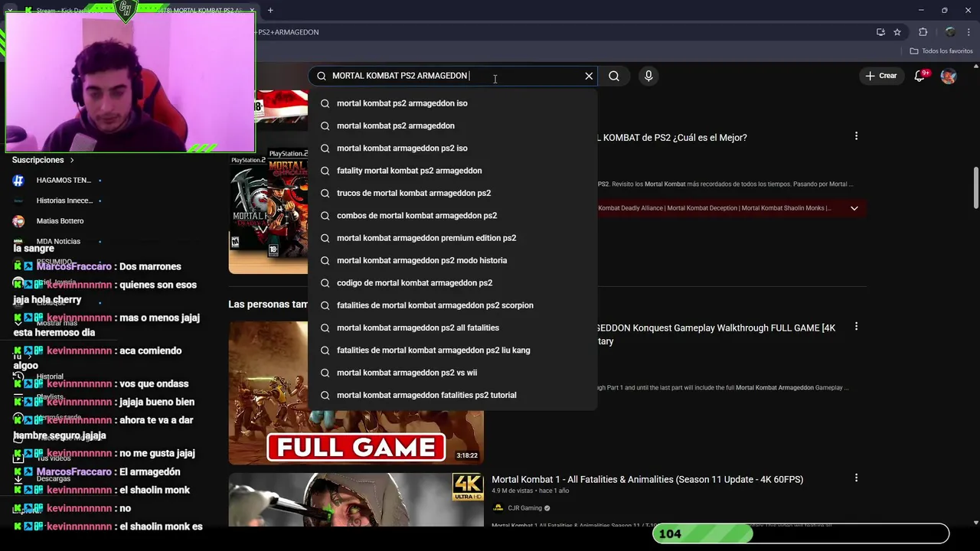This screenshot has height=551, width=980.
Task: Open '¿Cuál es el Mejor?' video title
Action: 672,138
